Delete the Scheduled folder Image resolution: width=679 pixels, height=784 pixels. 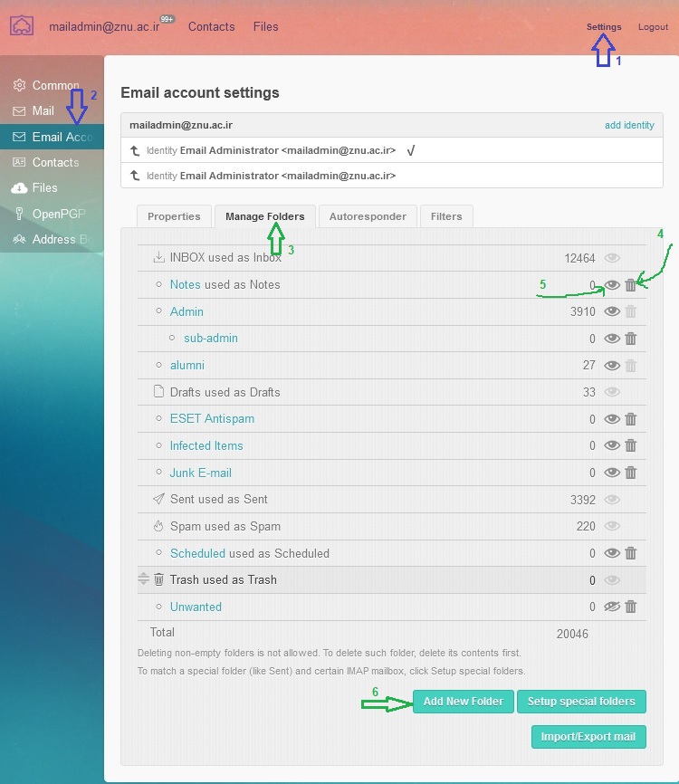pos(630,553)
